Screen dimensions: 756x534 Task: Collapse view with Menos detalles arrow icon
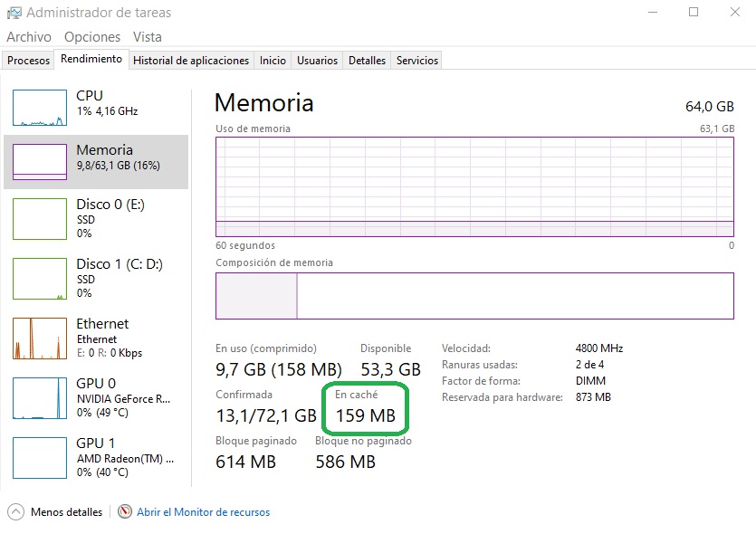click(15, 512)
